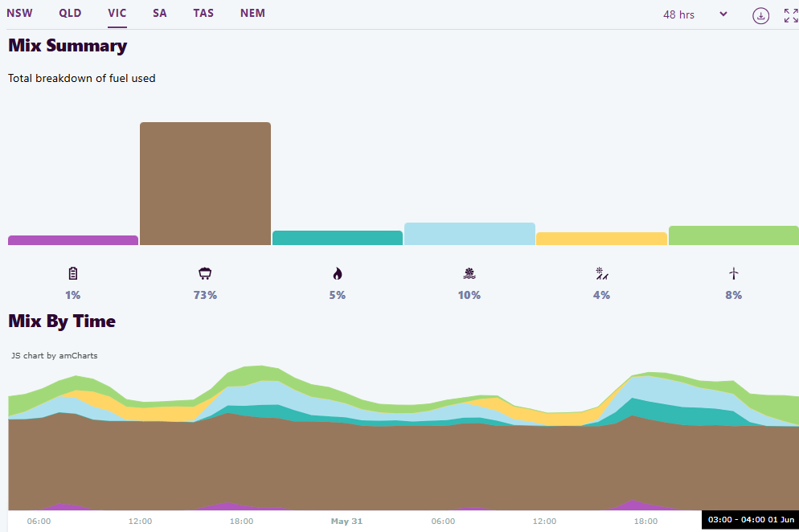This screenshot has width=799, height=532.
Task: Click the gas flame icon
Action: point(337,273)
